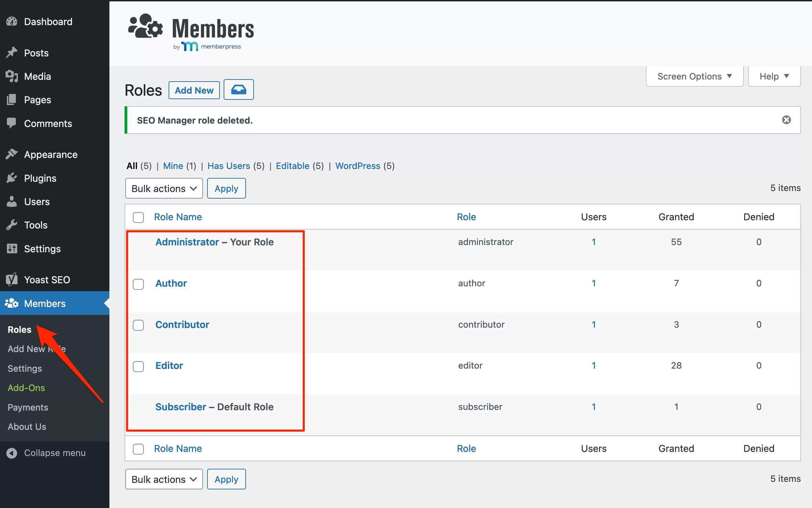Viewport: 812px width, 508px height.
Task: Click the Members people-gear sidebar icon
Action: (x=12, y=303)
